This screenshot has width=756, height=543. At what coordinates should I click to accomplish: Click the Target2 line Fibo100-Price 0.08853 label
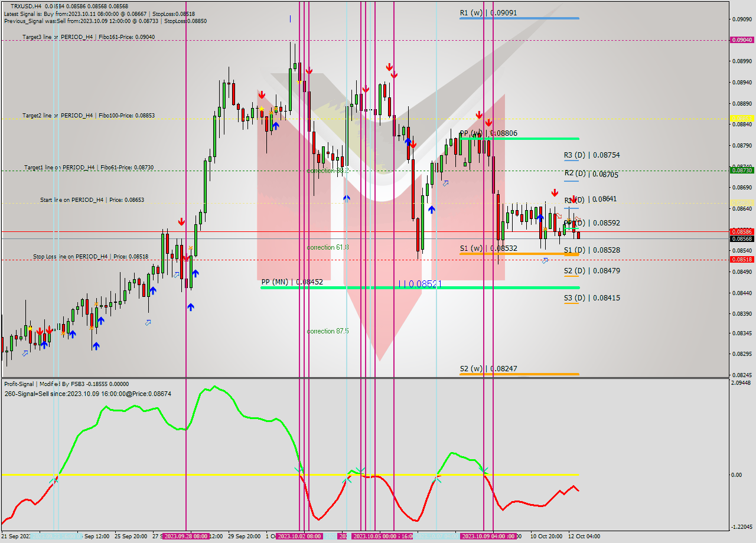(89, 116)
